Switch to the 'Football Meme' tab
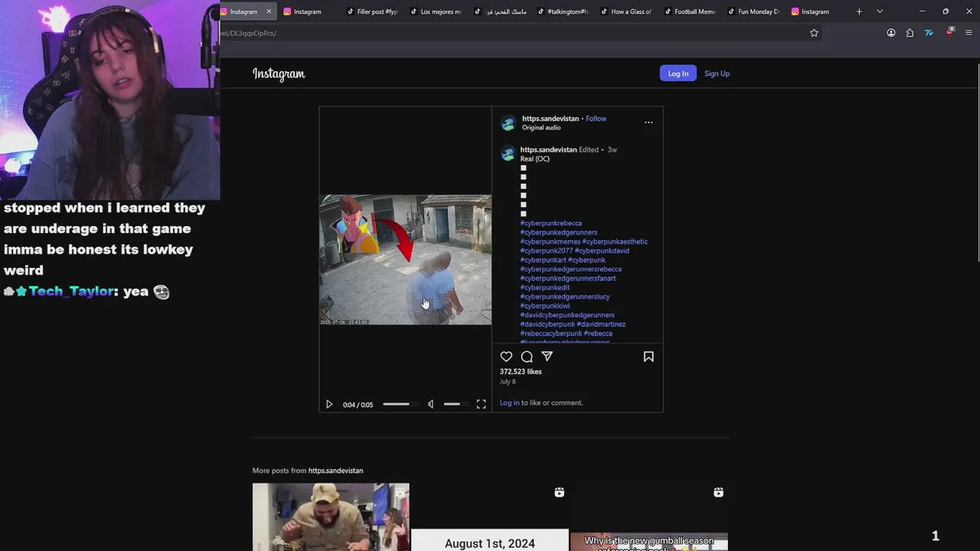This screenshot has width=980, height=551. click(689, 11)
